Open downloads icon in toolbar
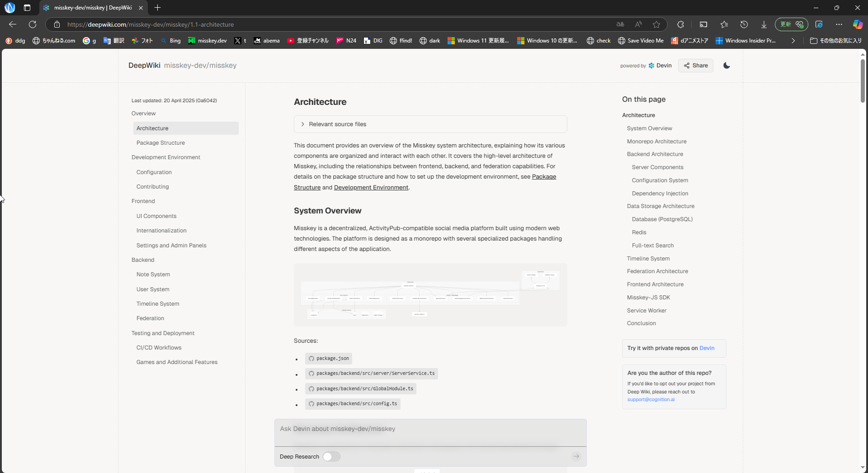 [764, 24]
